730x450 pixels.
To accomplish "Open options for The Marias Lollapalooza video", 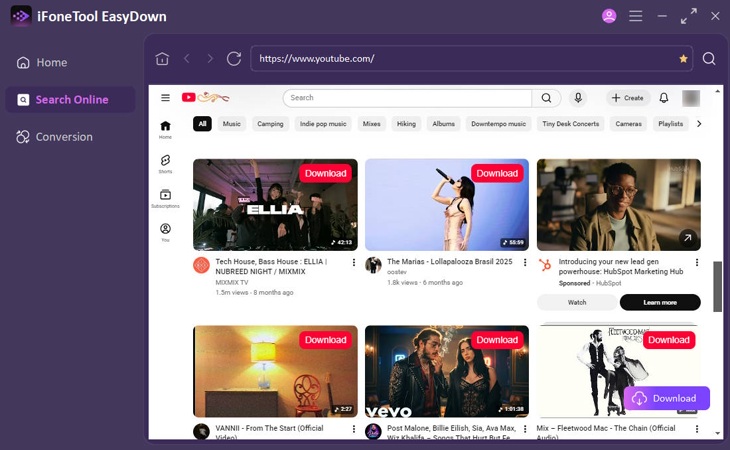I will 525,262.
